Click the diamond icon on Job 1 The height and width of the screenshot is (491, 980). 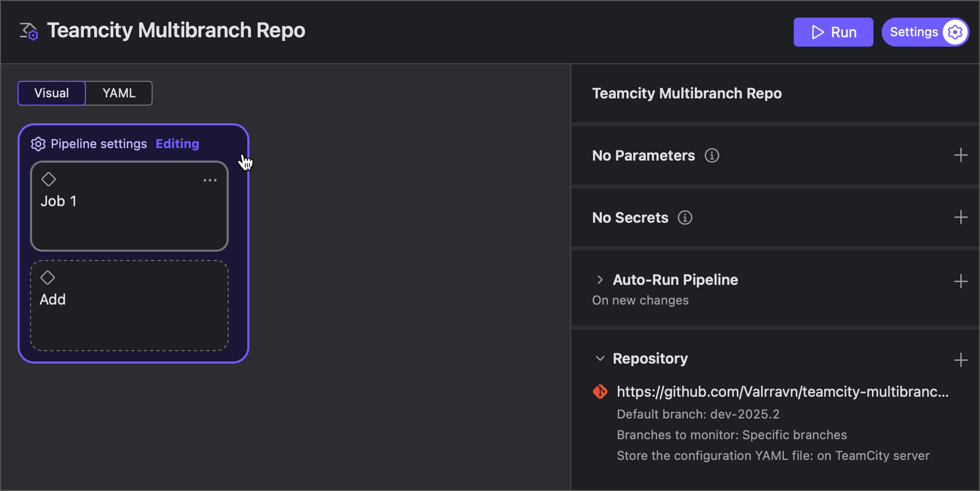click(49, 179)
